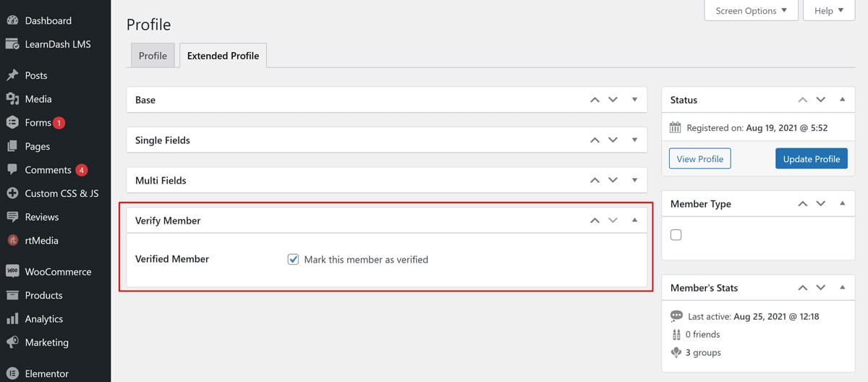Image resolution: width=868 pixels, height=382 pixels.
Task: Tick the Member Type checkbox
Action: pyautogui.click(x=676, y=234)
